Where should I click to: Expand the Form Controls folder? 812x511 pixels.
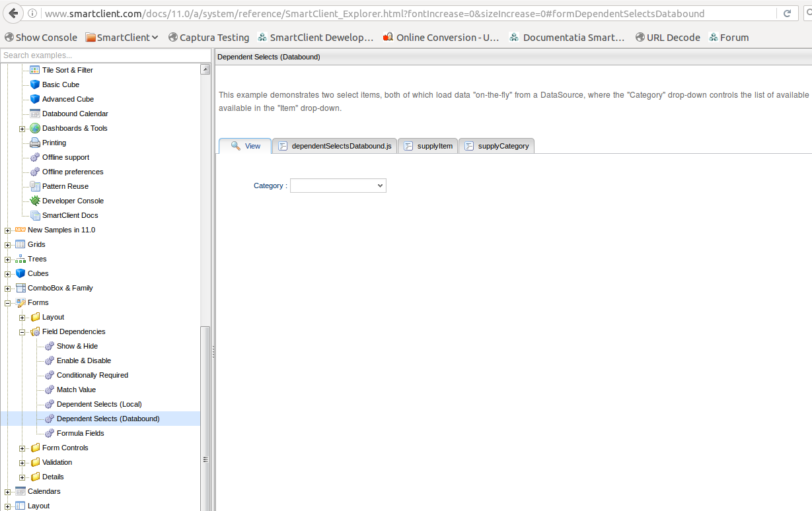tap(22, 448)
